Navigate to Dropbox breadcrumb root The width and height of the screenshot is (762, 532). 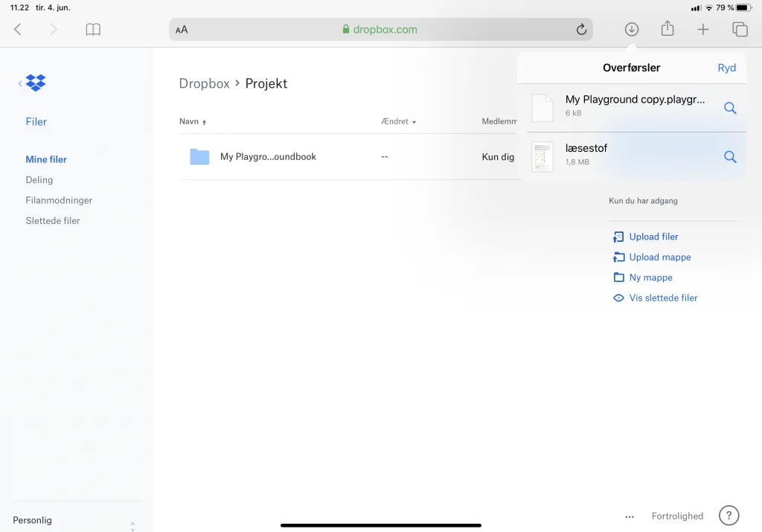204,83
